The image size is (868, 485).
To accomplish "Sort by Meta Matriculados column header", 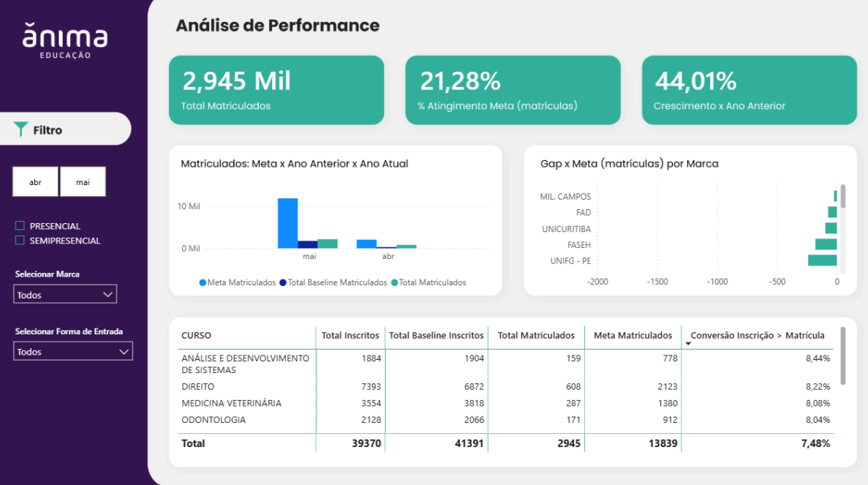I will [633, 336].
